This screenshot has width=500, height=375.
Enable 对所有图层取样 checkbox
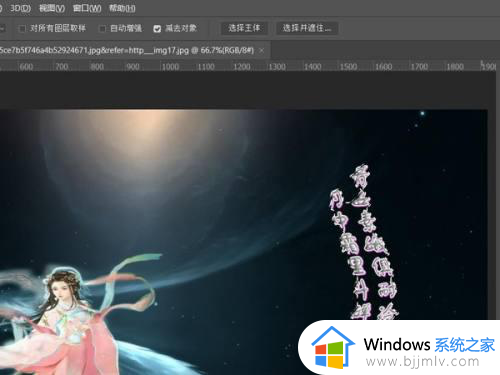[x=22, y=29]
